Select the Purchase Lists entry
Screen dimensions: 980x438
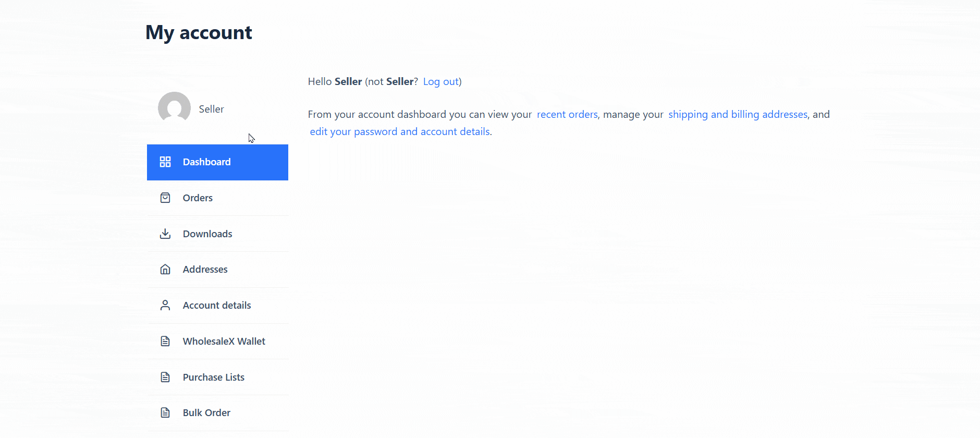217,378
